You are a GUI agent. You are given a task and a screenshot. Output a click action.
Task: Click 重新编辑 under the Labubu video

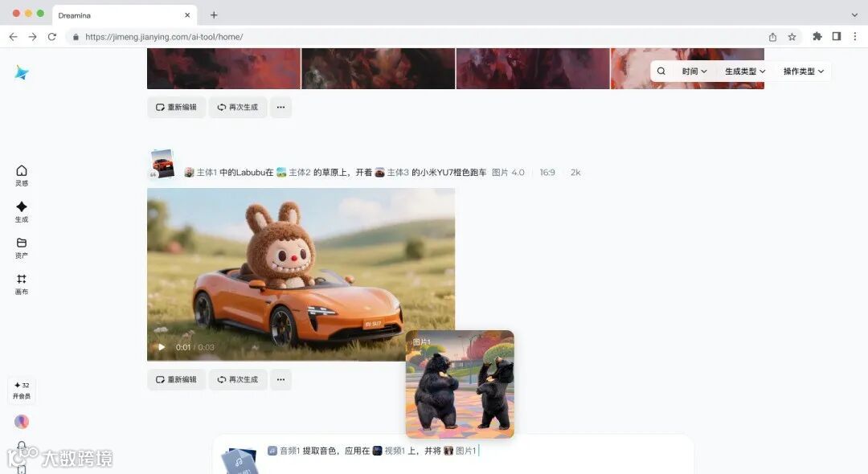pyautogui.click(x=176, y=379)
